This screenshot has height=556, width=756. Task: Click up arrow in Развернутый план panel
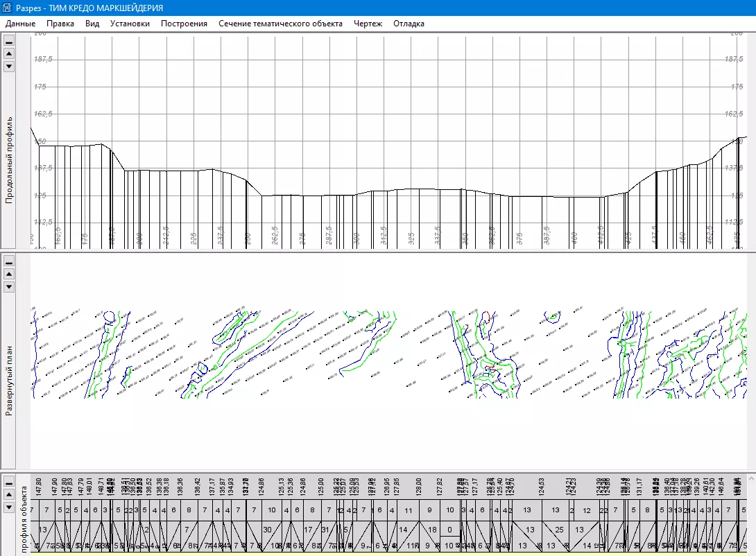click(x=9, y=274)
